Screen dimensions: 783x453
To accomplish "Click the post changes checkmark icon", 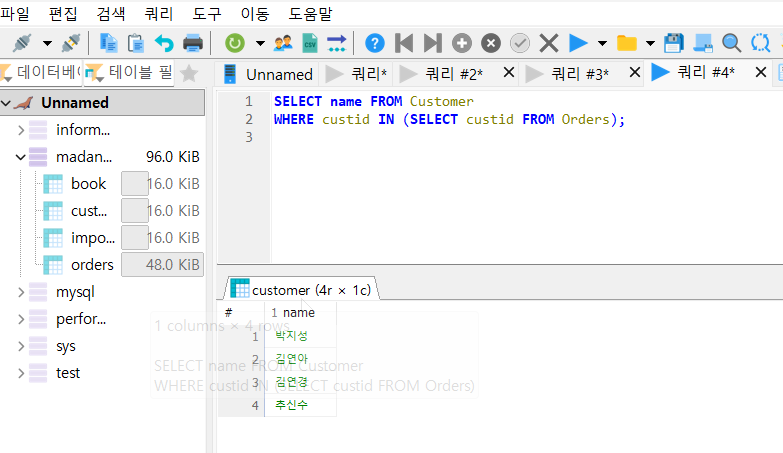I will [520, 43].
